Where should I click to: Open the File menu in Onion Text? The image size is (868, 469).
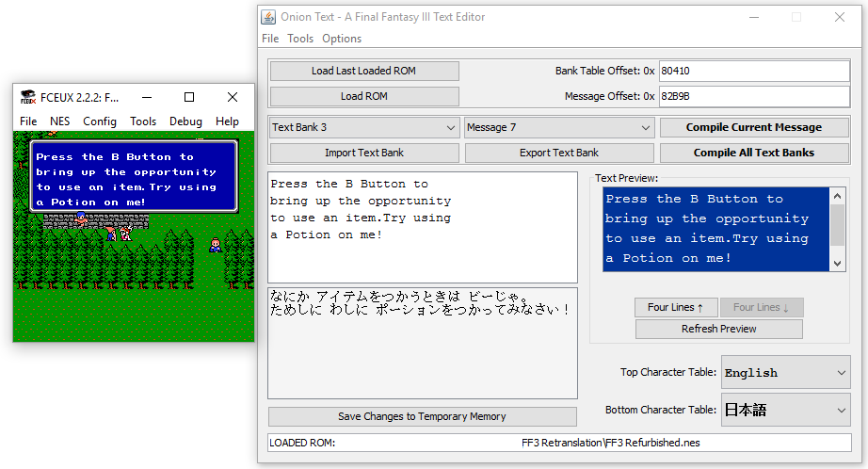click(x=270, y=39)
